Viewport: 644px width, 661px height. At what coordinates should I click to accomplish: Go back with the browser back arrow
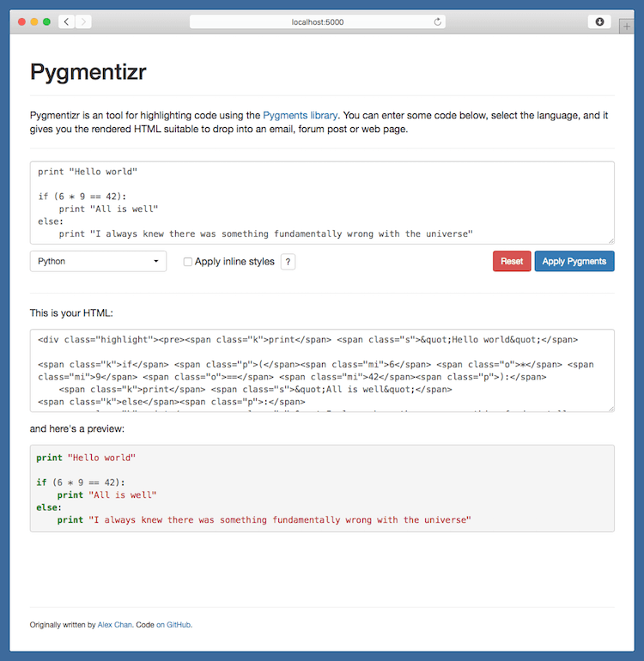(67, 21)
